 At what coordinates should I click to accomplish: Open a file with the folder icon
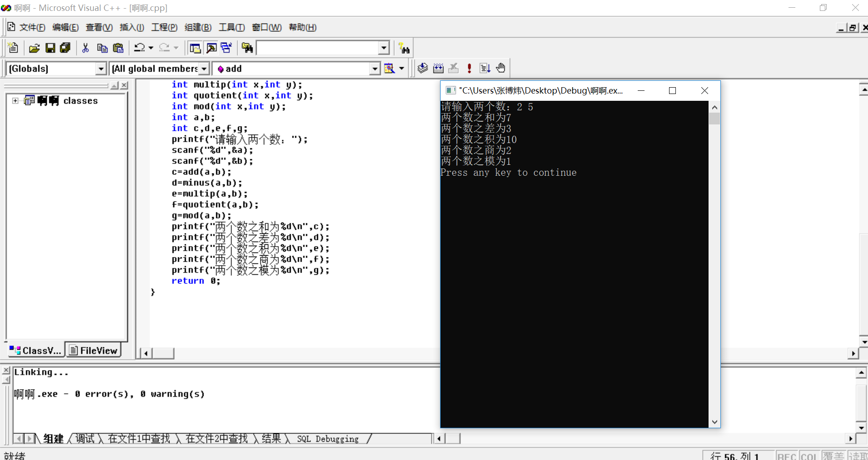(x=35, y=48)
